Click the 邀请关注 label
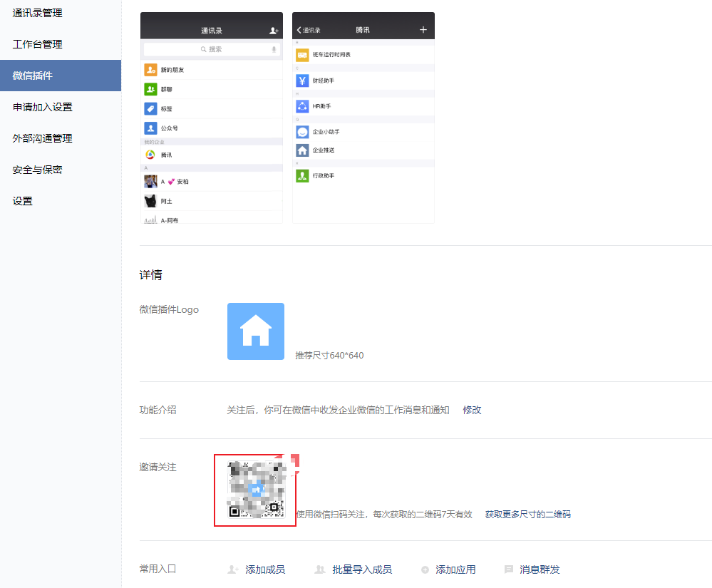The width and height of the screenshot is (712, 588). (x=158, y=468)
